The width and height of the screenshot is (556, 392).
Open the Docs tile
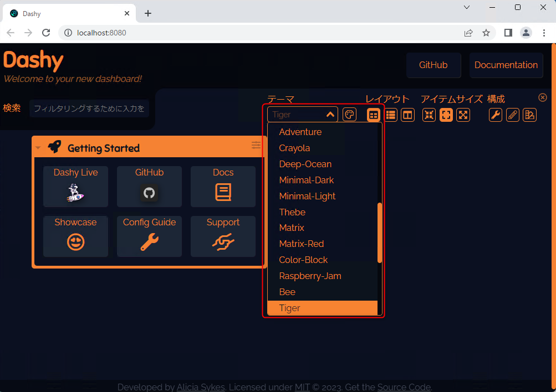tap(223, 186)
